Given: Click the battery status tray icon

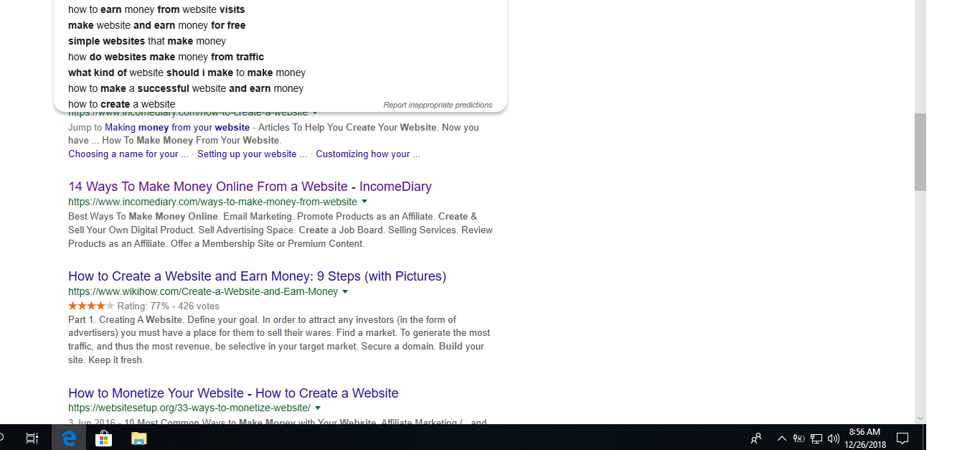Looking at the screenshot, I should coord(798,439).
